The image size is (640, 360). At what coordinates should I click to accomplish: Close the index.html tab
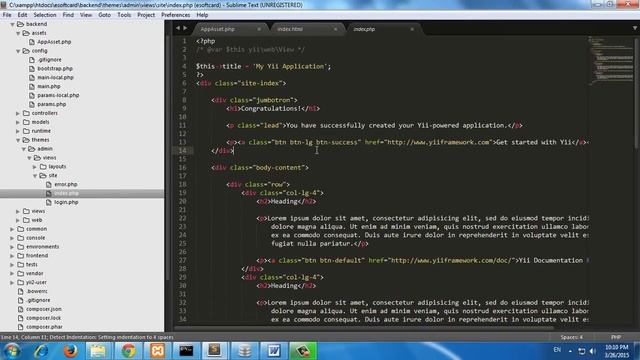pos(336,29)
